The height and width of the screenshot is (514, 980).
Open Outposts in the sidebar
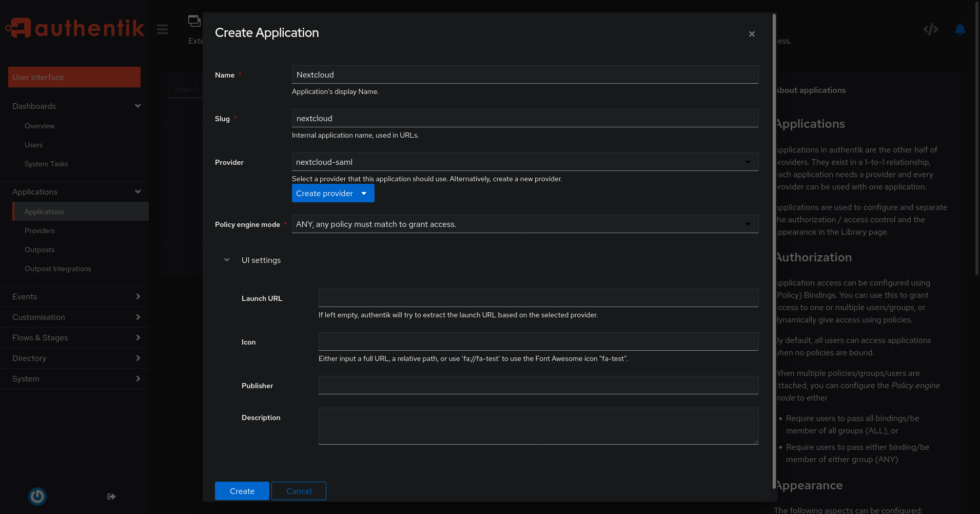[40, 250]
